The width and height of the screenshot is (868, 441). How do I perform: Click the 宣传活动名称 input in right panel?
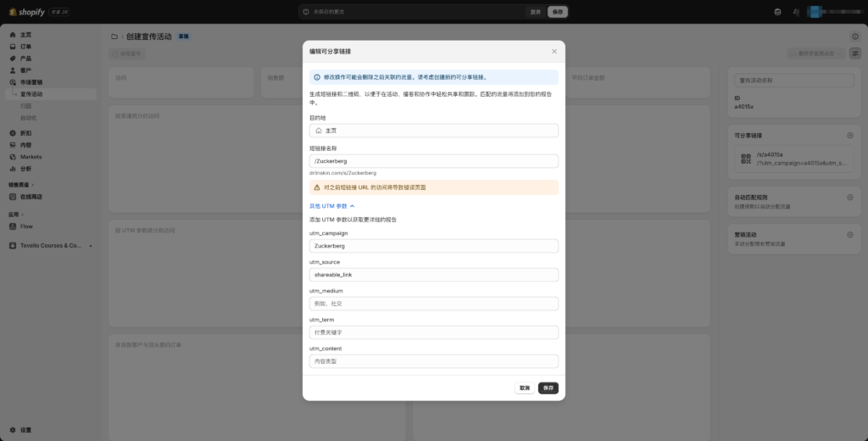[794, 81]
